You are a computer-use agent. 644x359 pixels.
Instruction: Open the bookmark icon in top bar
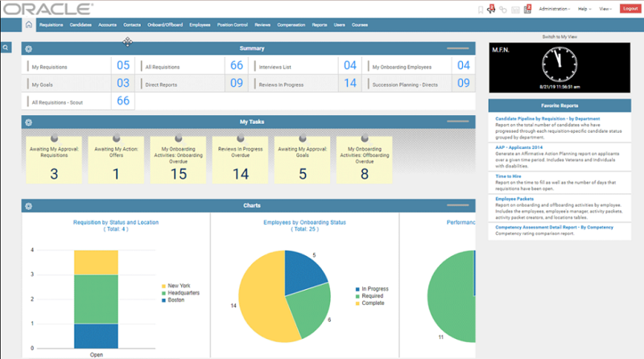pos(480,10)
